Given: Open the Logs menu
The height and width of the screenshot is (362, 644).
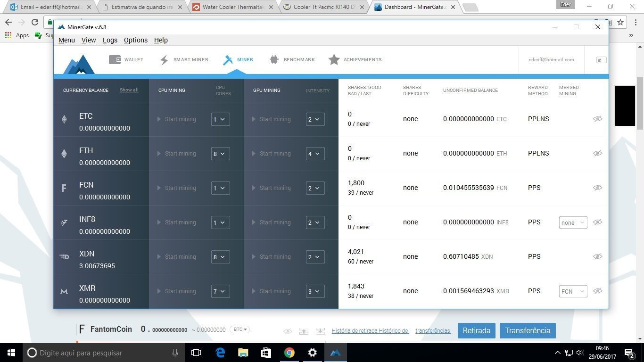Looking at the screenshot, I should point(110,40).
